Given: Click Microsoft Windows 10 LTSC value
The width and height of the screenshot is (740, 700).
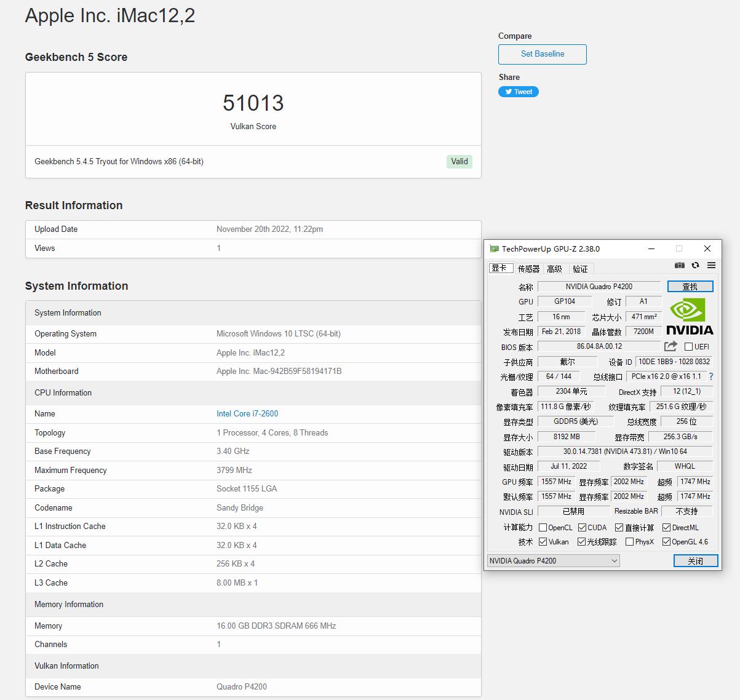Looking at the screenshot, I should 279,333.
